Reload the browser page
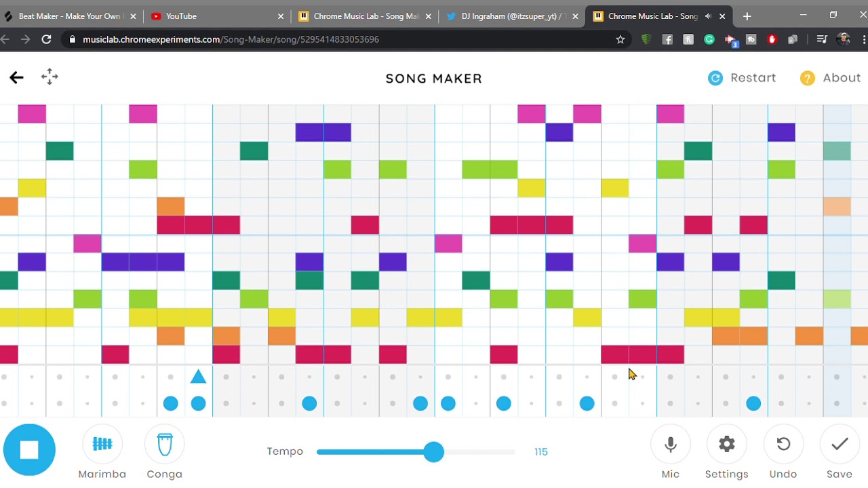This screenshot has height=488, width=868. (x=46, y=39)
